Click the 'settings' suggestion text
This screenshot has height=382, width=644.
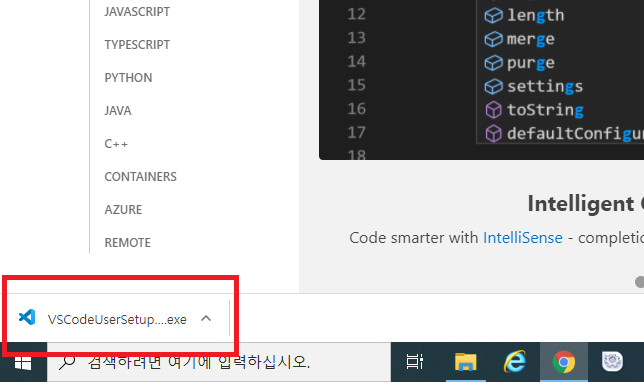coord(545,86)
